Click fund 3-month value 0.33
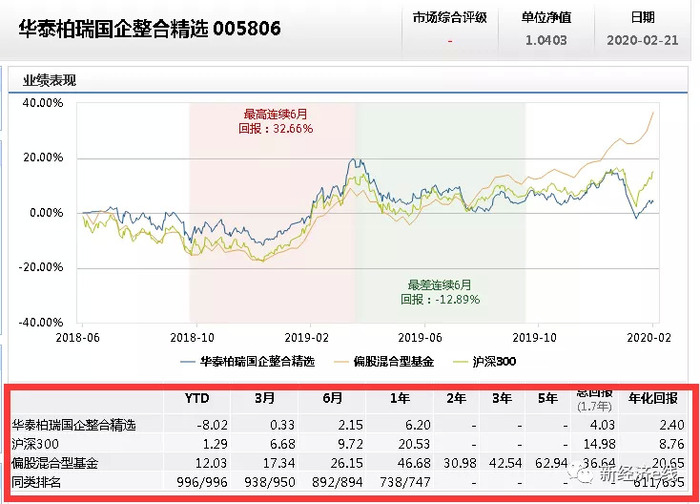The height and width of the screenshot is (504, 700). click(283, 425)
